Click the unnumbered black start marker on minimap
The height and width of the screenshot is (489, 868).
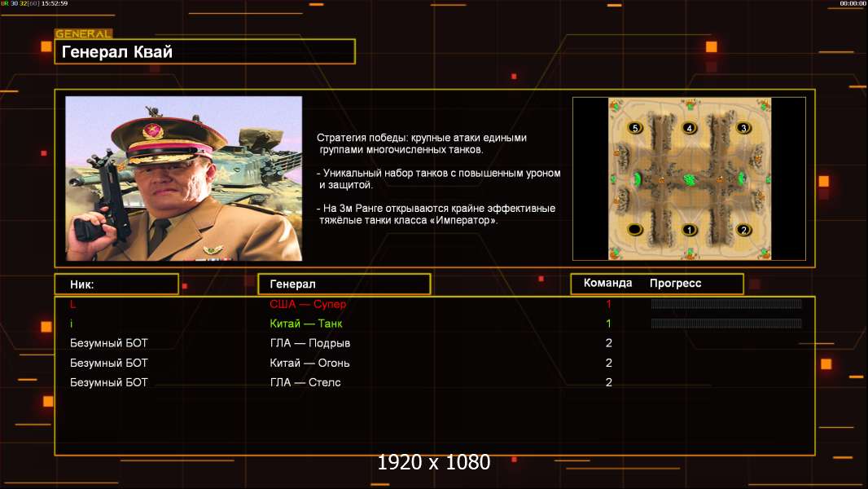coord(635,229)
